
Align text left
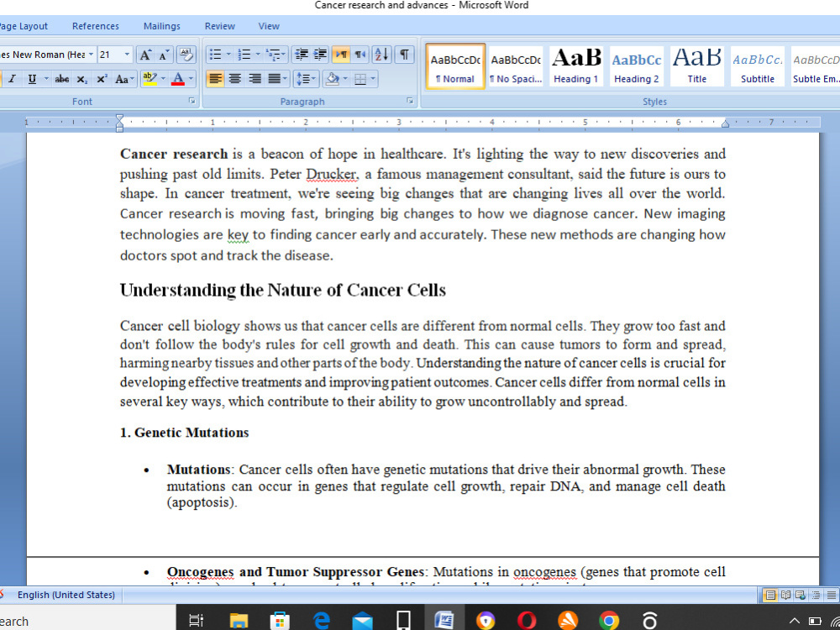(215, 79)
